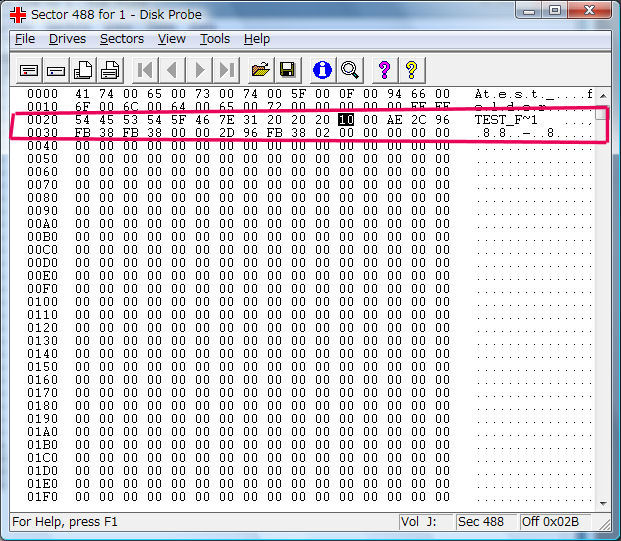Save using the floppy disk icon
The image size is (621, 541).
coord(288,70)
